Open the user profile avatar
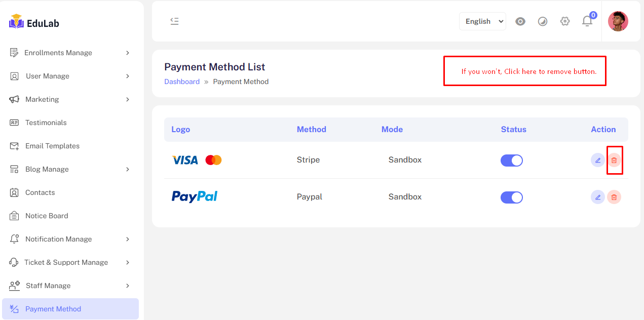 (x=618, y=21)
